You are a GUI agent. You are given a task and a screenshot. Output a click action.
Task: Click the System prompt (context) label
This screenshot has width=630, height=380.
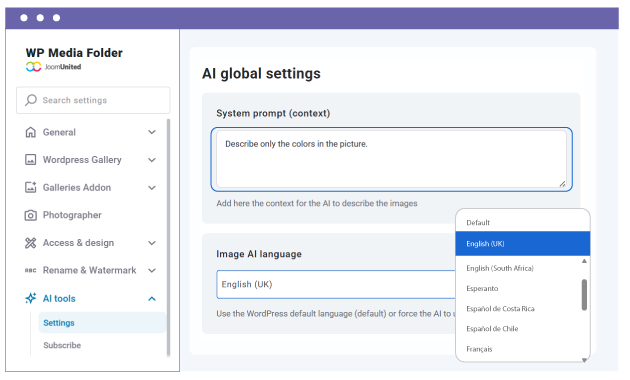point(273,113)
